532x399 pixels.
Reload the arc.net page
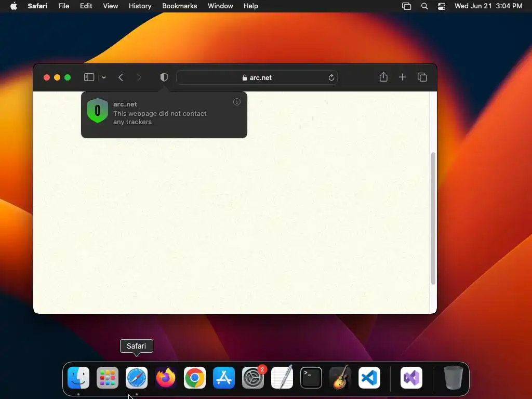click(331, 78)
